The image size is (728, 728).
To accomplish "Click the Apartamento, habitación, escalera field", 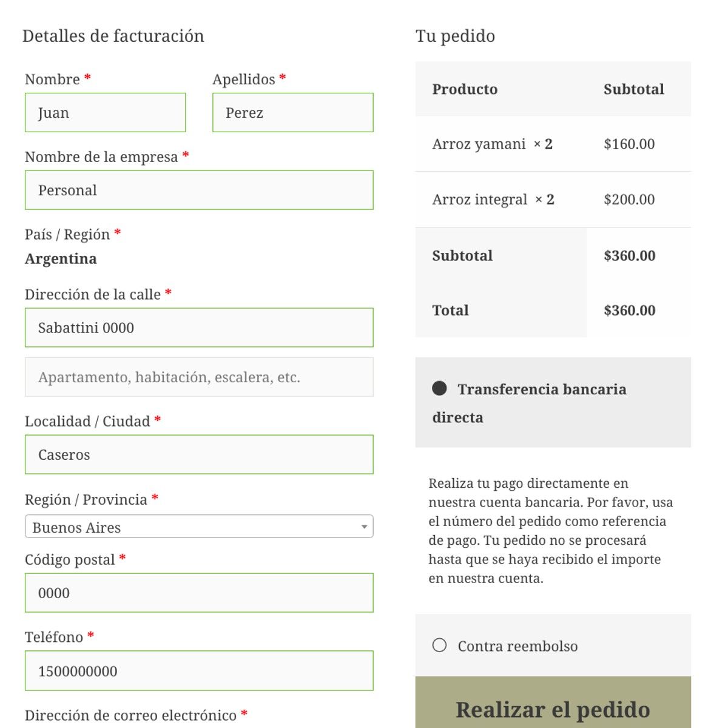I will (x=199, y=377).
